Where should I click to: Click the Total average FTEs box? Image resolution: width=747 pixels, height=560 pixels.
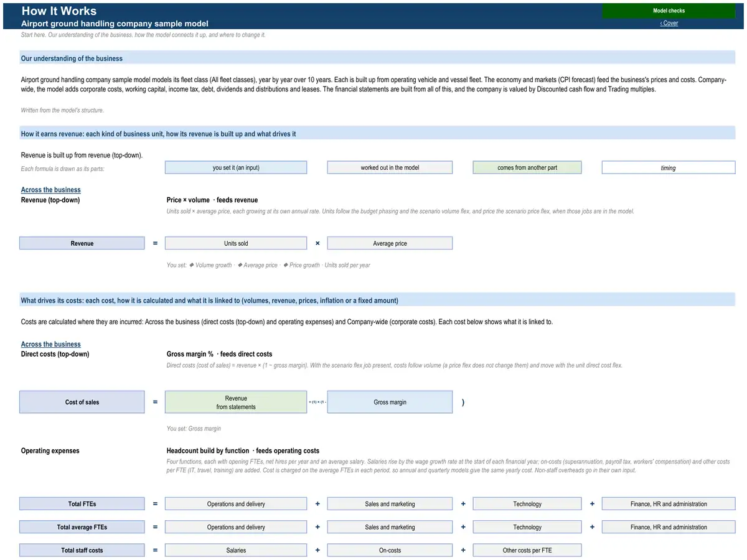tap(82, 527)
